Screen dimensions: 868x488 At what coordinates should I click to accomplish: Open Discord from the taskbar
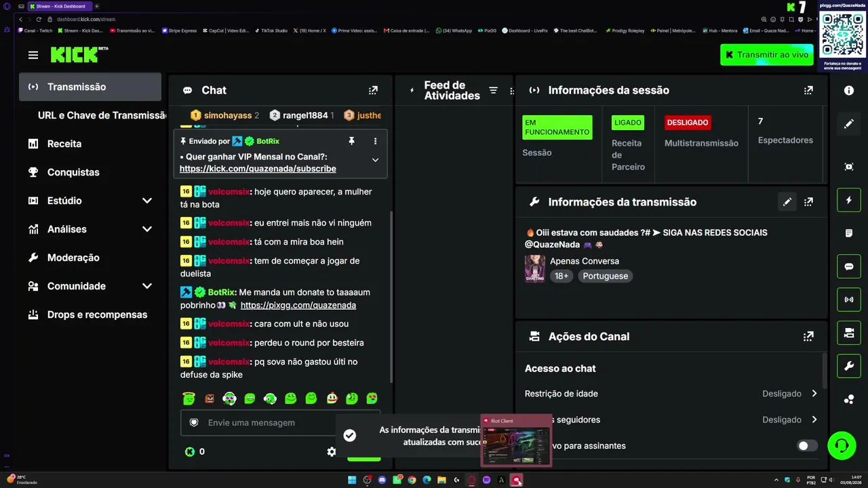[382, 481]
